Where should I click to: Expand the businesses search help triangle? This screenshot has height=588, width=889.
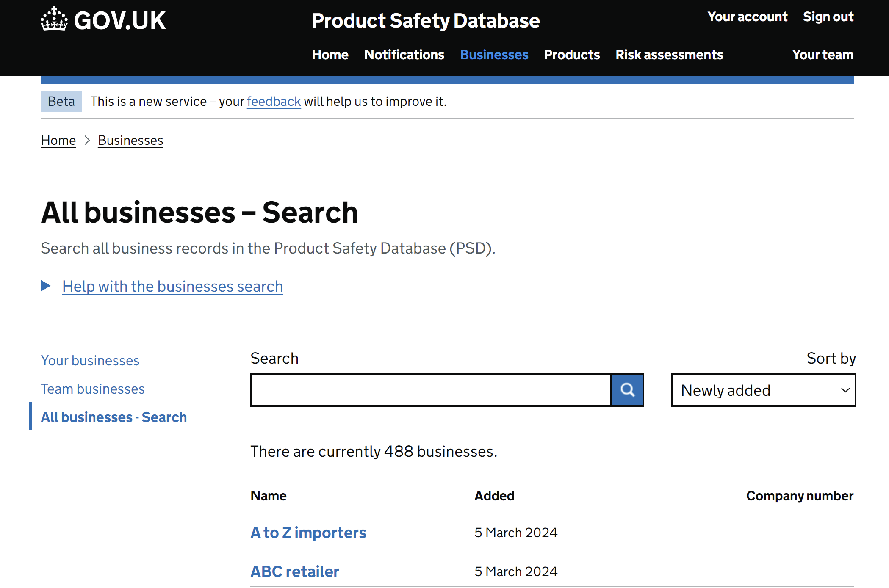46,286
